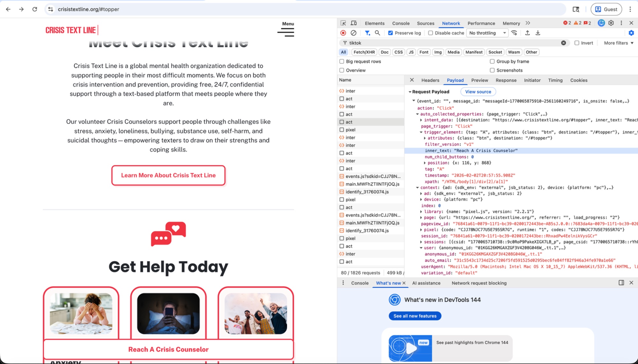Click the View source button

pos(478,92)
